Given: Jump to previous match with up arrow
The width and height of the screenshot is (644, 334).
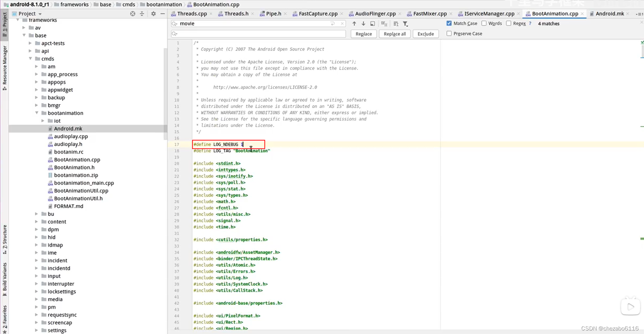Looking at the screenshot, I should 354,24.
